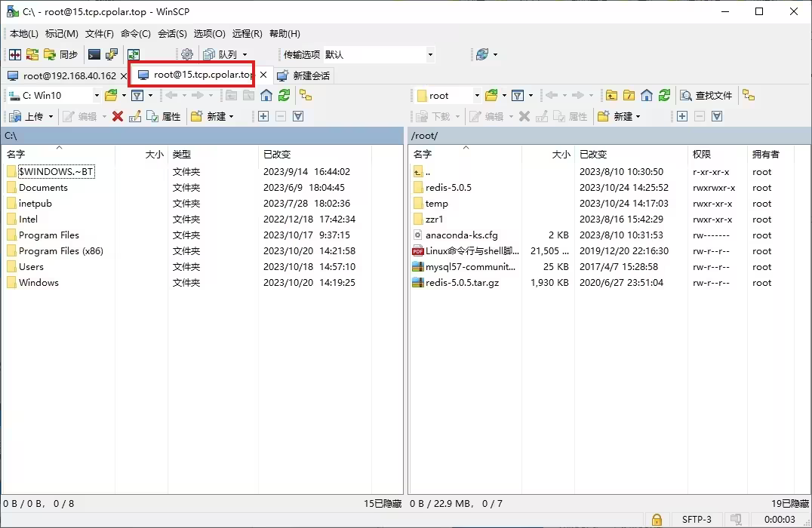Click the padlock encryption status icon
812x528 pixels.
click(657, 519)
